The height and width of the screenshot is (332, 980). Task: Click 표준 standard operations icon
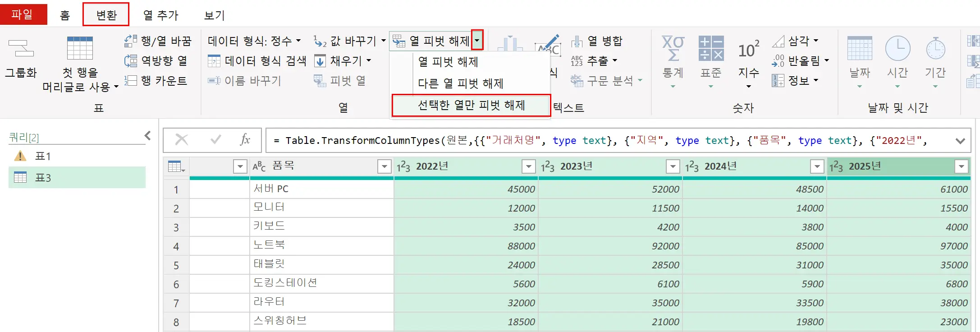point(711,48)
